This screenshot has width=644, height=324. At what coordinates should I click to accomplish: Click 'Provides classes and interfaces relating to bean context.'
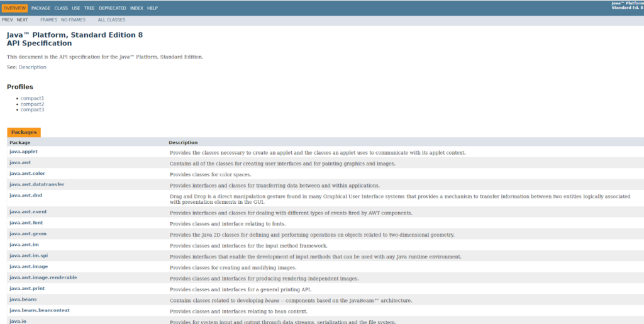tap(238, 311)
